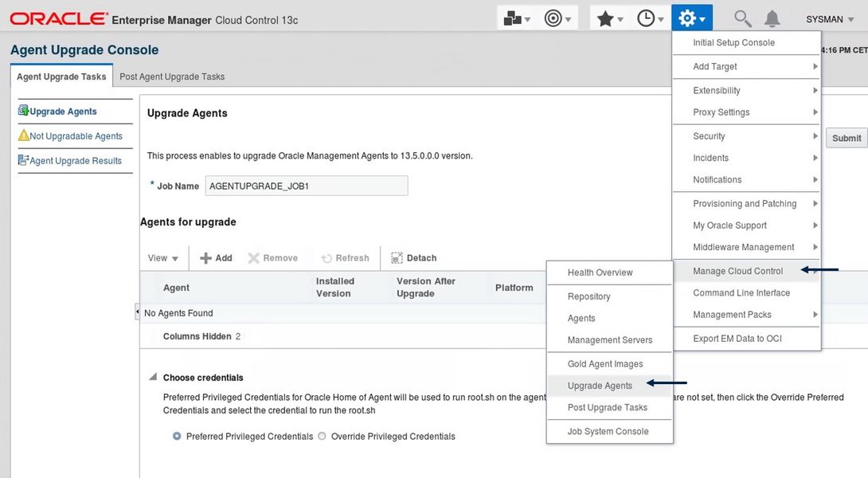Select Management Servers submenu item
The image size is (868, 478).
(609, 340)
